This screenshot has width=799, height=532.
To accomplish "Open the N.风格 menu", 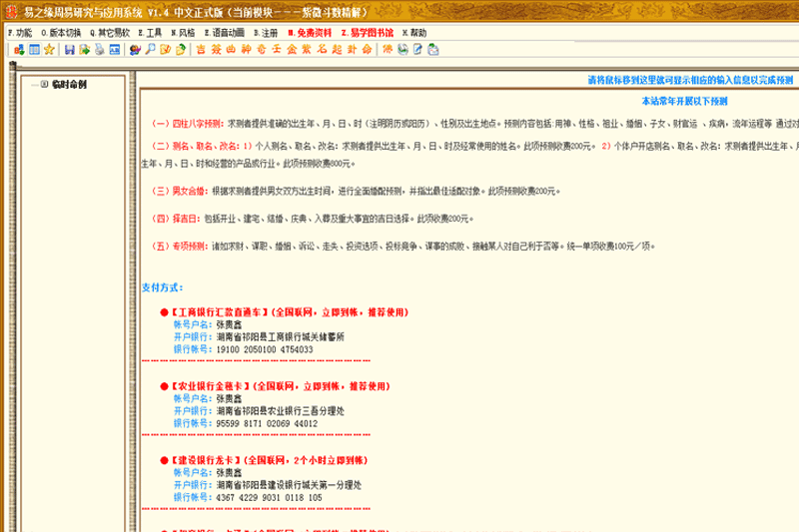I will click(183, 33).
